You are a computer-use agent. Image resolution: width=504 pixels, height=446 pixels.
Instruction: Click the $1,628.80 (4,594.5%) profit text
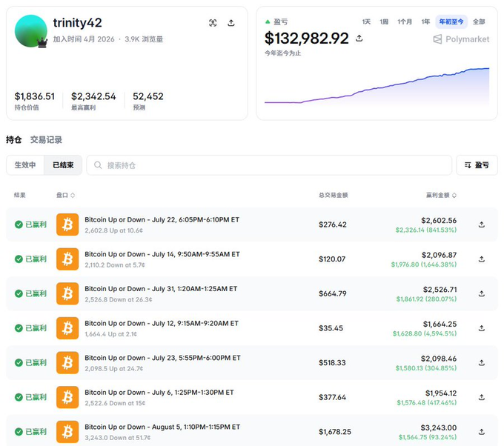click(x=425, y=333)
